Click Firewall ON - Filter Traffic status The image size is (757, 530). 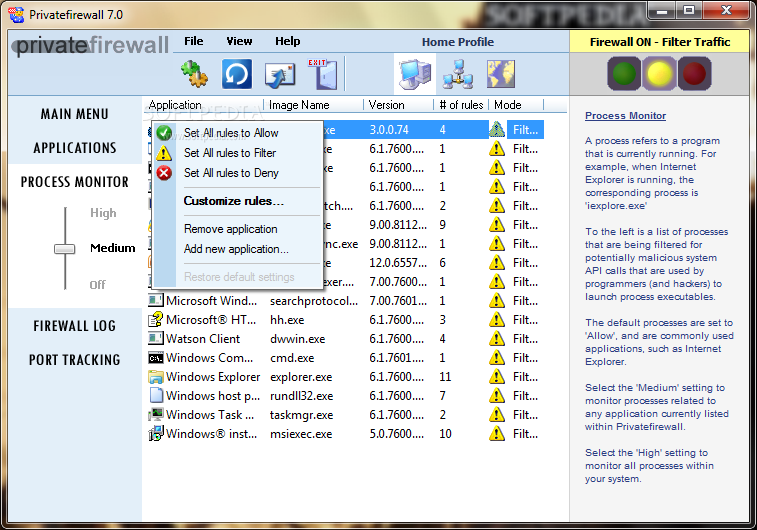659,42
